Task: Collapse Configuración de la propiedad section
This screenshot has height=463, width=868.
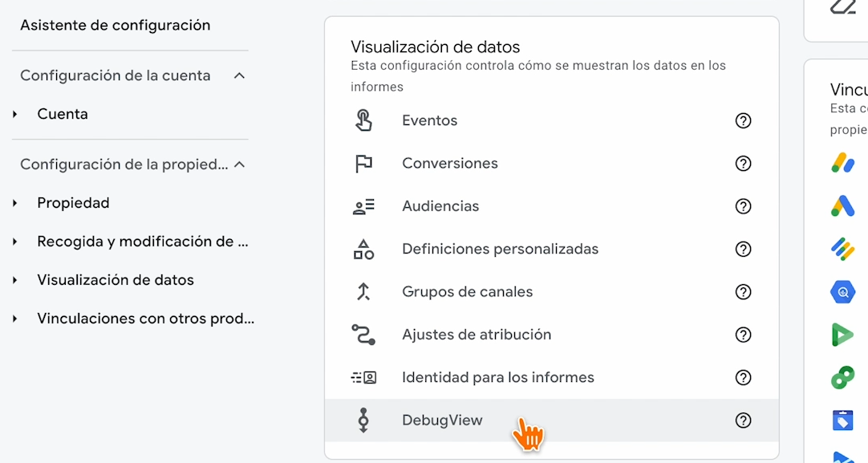Action: pos(238,164)
